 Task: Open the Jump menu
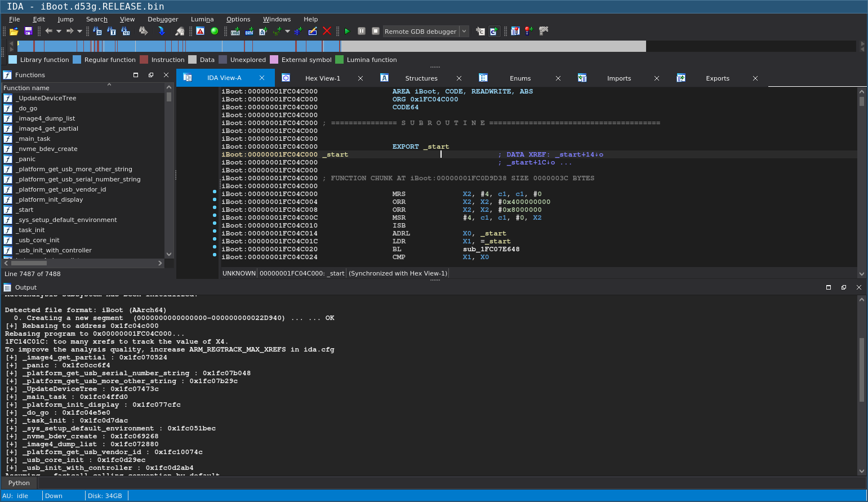click(65, 19)
